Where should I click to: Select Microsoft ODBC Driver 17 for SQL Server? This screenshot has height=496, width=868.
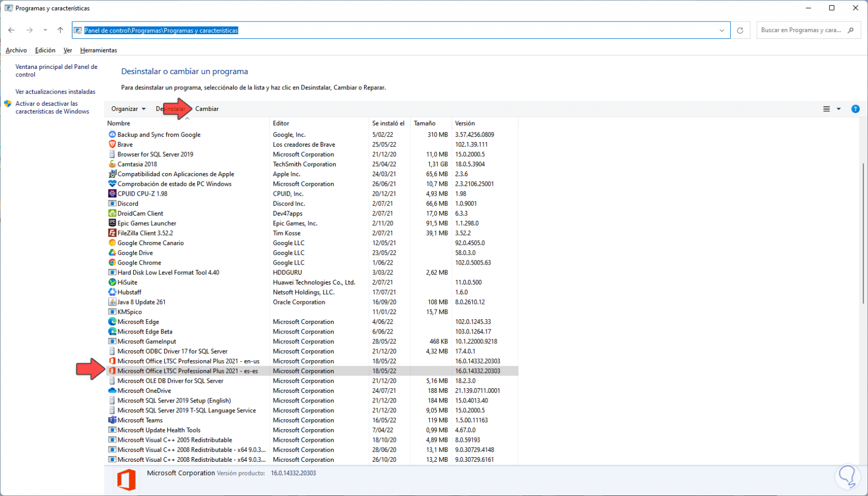pyautogui.click(x=312, y=351)
